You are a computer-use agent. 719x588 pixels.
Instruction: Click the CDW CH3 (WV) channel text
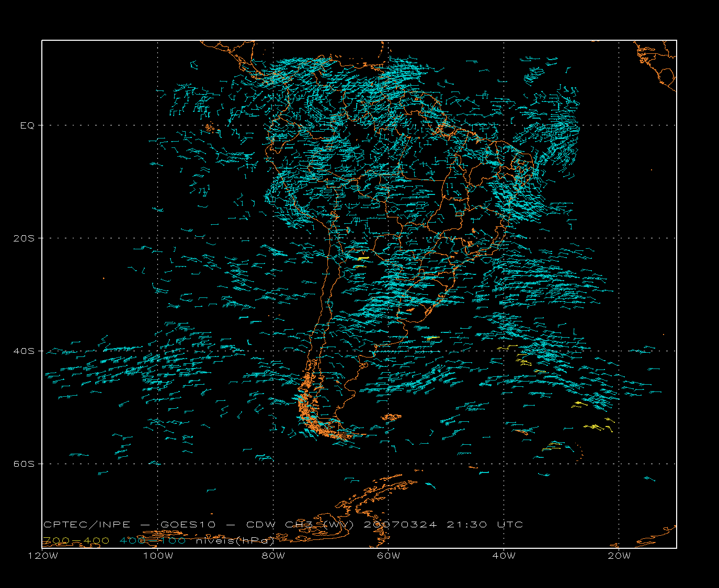[301, 525]
